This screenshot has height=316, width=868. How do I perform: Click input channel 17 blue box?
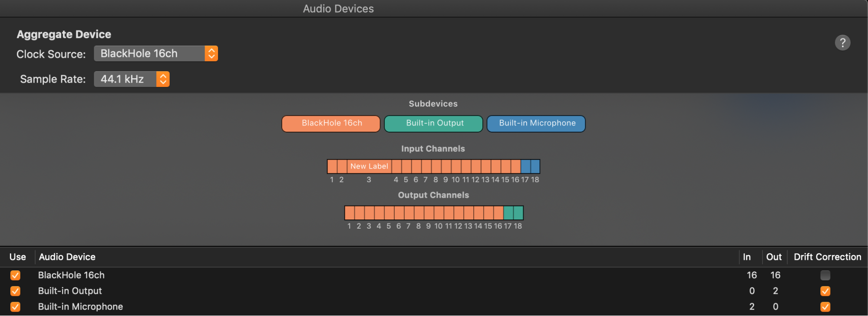click(x=525, y=166)
